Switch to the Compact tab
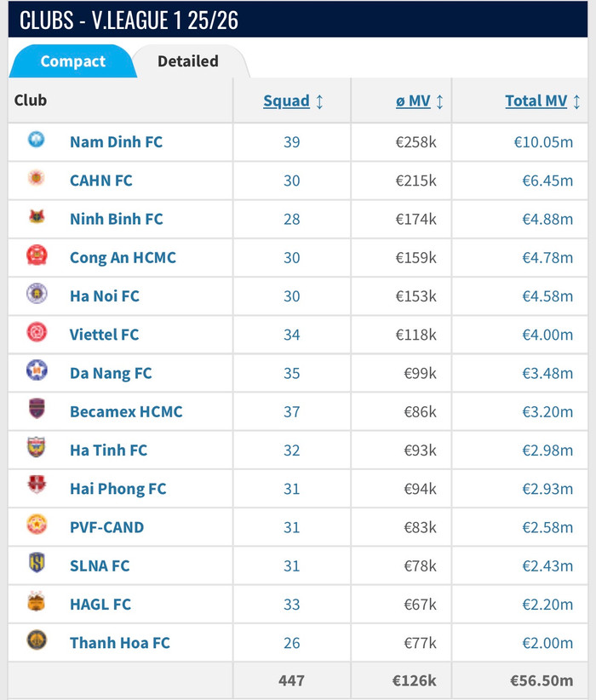Image resolution: width=596 pixels, height=700 pixels. (x=73, y=61)
